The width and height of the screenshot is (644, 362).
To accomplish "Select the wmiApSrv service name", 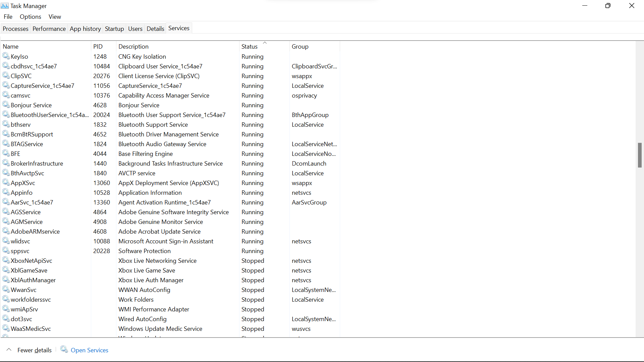I will pyautogui.click(x=24, y=309).
